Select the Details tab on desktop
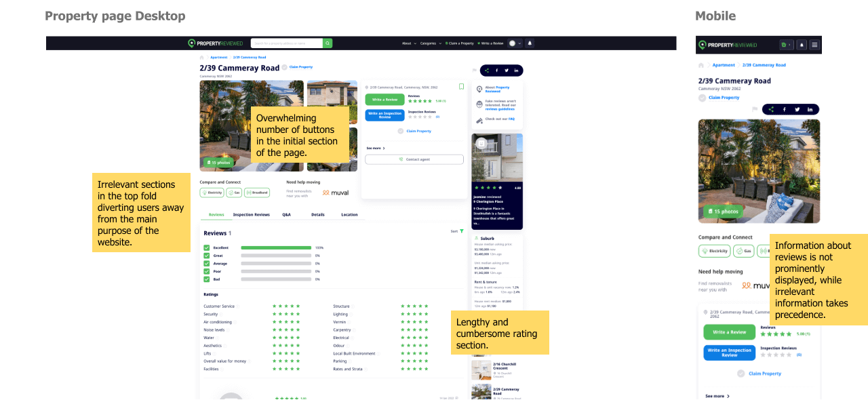 click(x=318, y=214)
